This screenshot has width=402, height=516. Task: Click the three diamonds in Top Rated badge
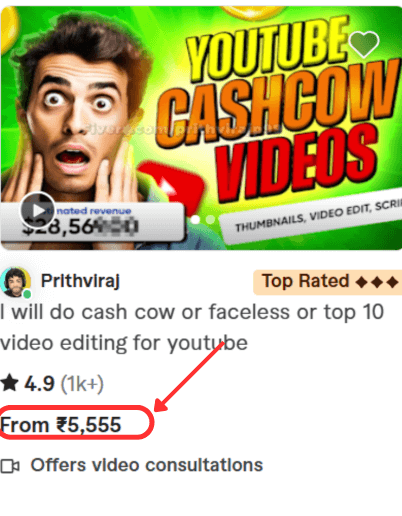click(377, 282)
